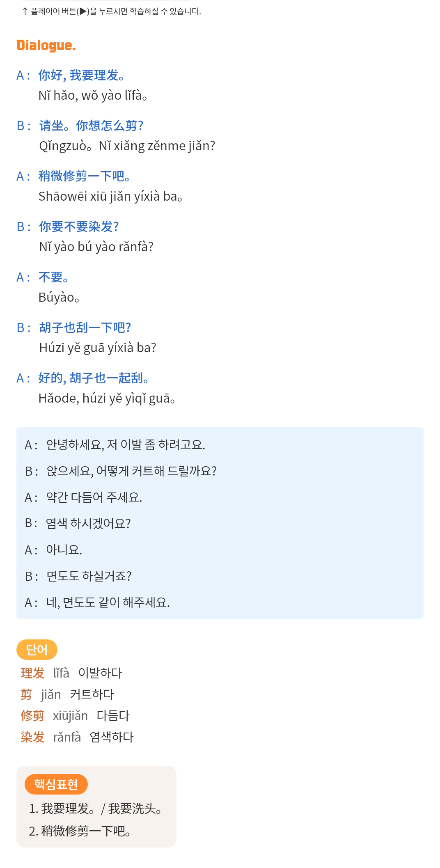
Task: Click the pinyin Nǐ hǎo, wǒ yào lǐfà
Action: point(93,95)
